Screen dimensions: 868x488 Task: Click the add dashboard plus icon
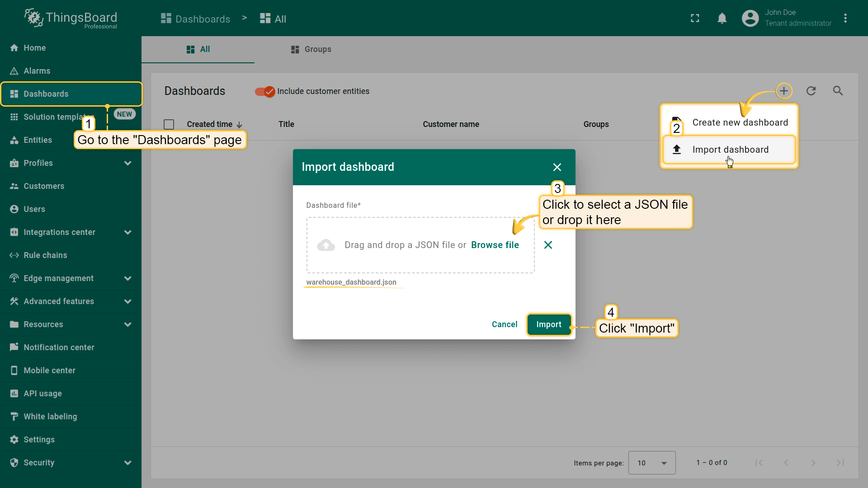pos(784,91)
